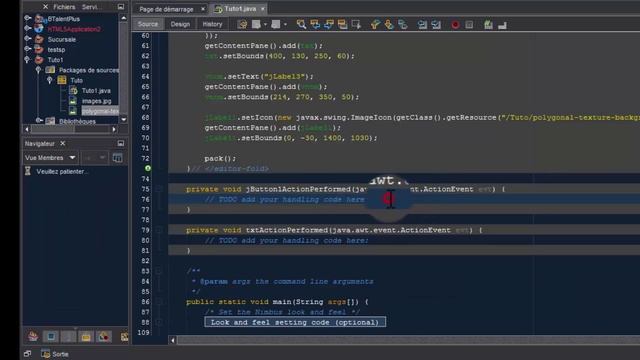The image size is (640, 360).
Task: Select Tuto1.java in the project tree
Action: tap(96, 91)
